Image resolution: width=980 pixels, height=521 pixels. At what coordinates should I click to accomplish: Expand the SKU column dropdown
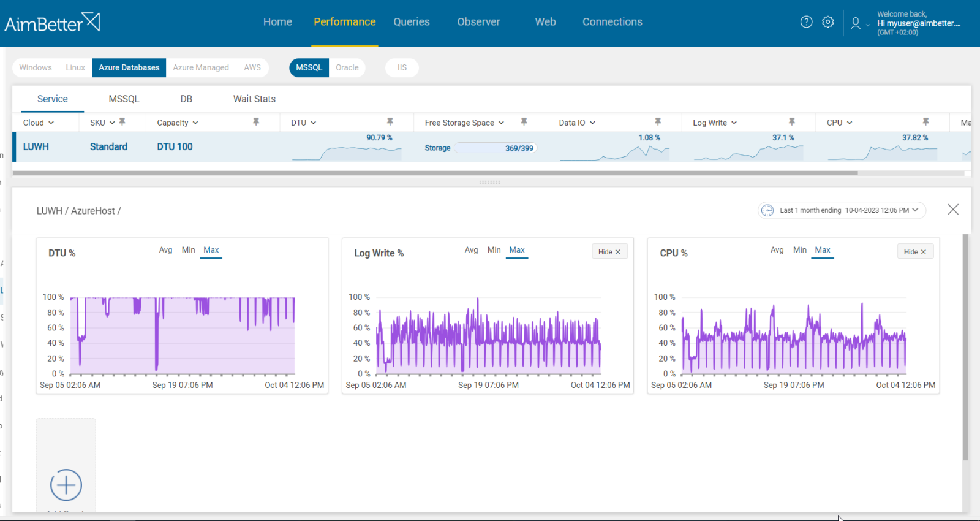pyautogui.click(x=112, y=123)
